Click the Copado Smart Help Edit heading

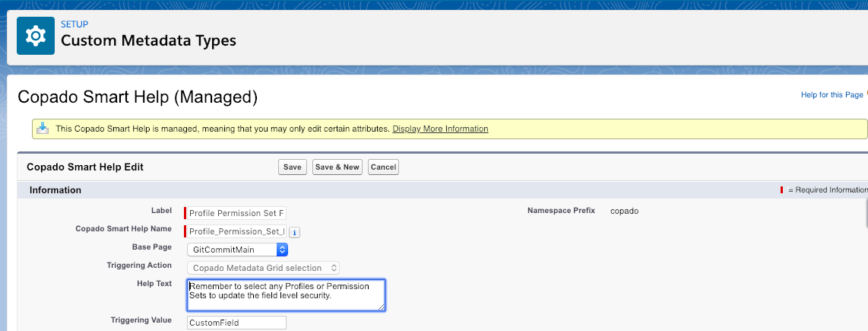(84, 167)
